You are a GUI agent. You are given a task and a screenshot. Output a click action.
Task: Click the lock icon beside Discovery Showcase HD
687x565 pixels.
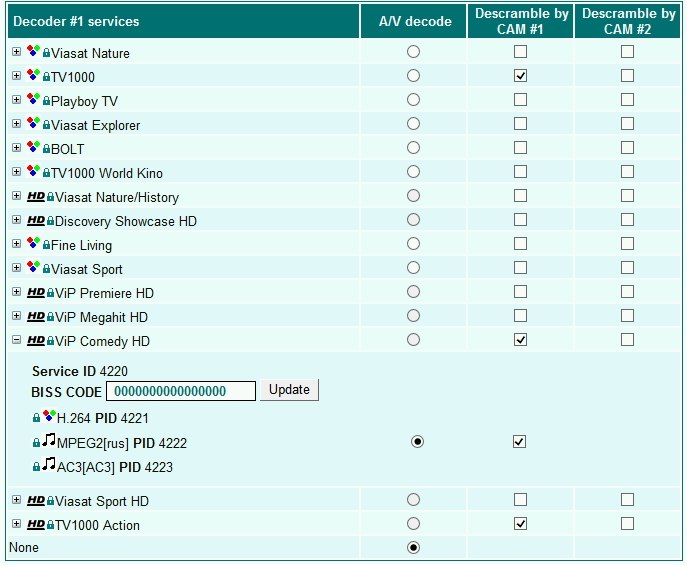pos(50,221)
